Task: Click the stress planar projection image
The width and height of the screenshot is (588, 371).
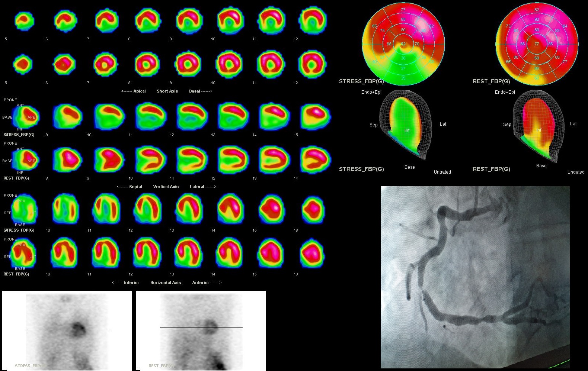Action: coord(67,330)
